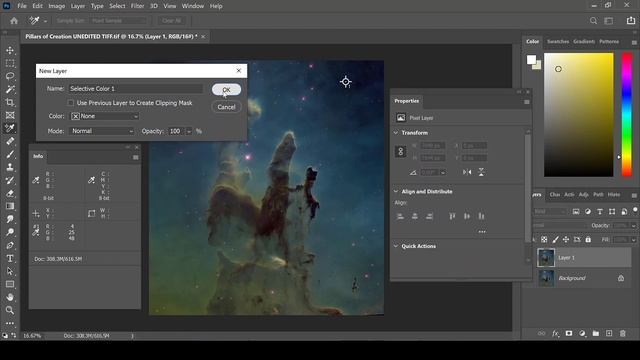The height and width of the screenshot is (360, 640).
Task: Select the Rectangle shape tool
Action: (10, 284)
